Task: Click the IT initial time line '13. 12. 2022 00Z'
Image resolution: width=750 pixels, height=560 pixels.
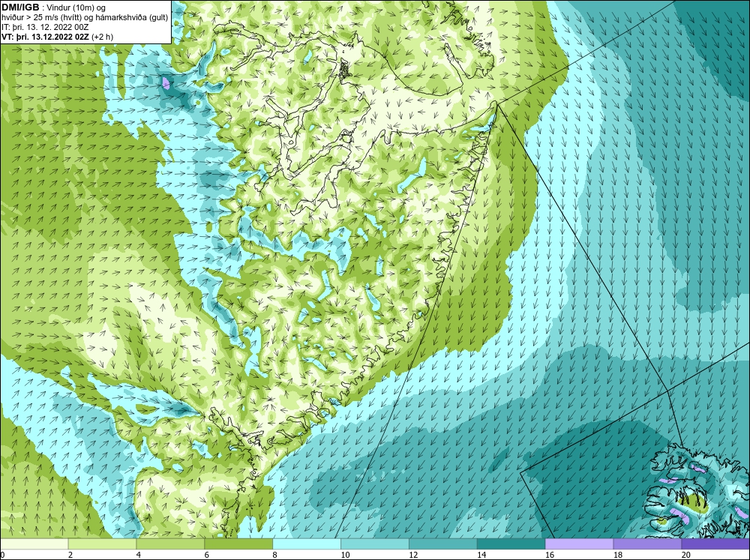Action: (x=45, y=27)
